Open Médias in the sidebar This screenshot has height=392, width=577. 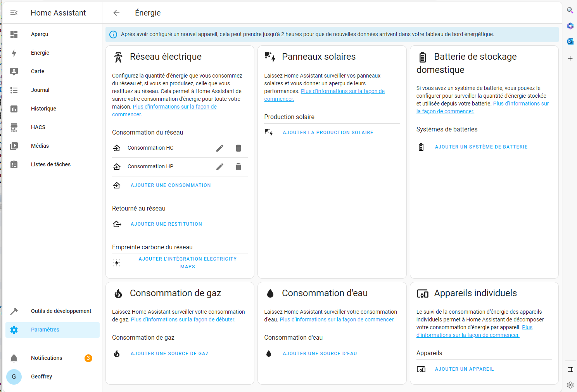click(52, 146)
